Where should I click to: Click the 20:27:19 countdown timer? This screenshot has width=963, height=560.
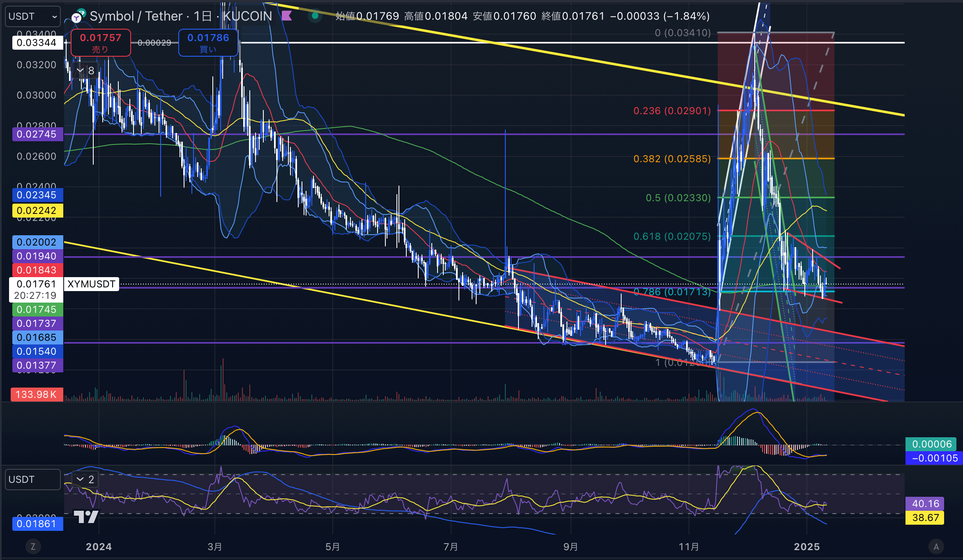(x=35, y=296)
